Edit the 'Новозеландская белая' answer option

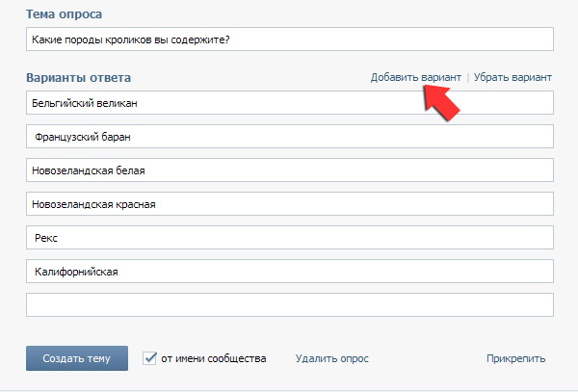click(289, 170)
